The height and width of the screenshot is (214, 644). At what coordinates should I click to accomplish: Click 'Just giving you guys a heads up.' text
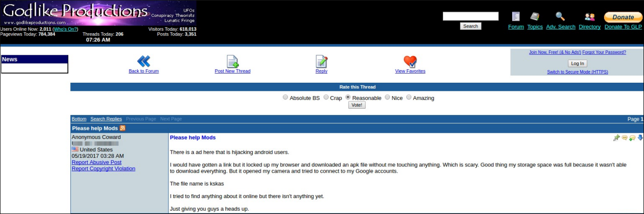(209, 209)
